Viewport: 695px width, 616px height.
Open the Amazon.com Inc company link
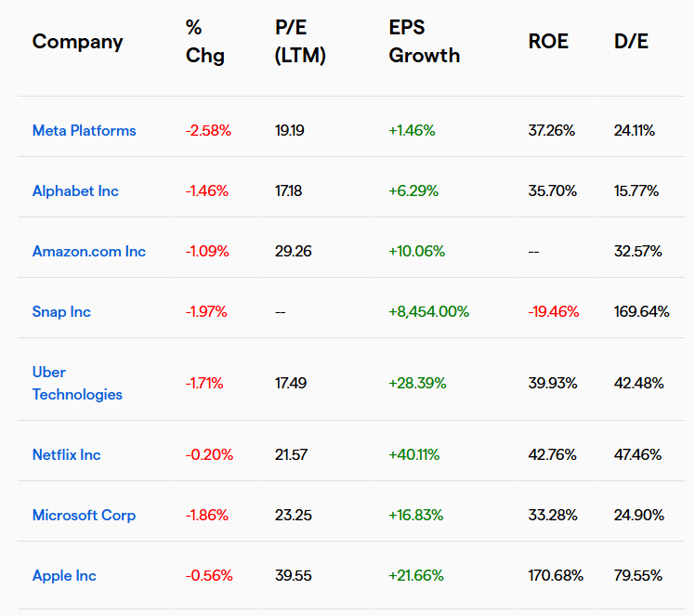click(x=89, y=251)
